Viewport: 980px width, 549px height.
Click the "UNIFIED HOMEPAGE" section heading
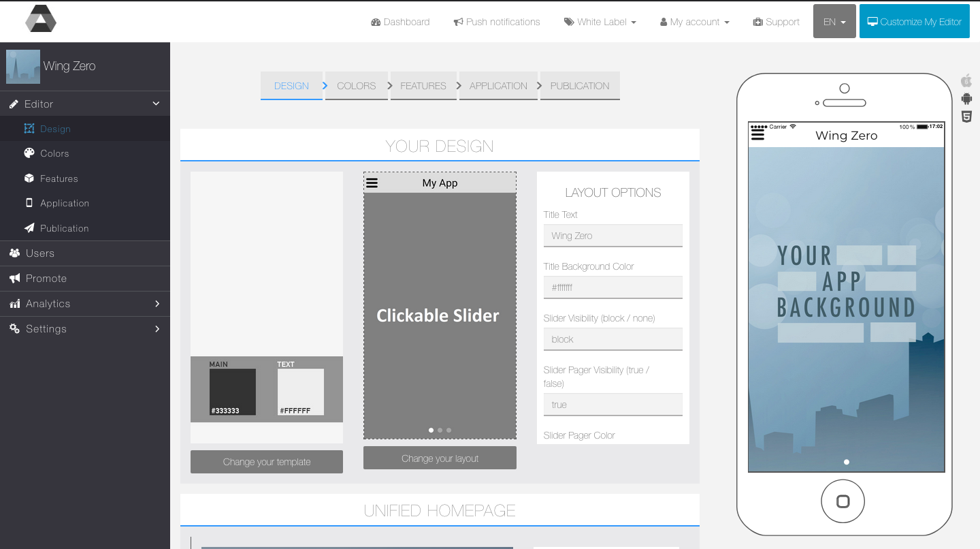[440, 510]
